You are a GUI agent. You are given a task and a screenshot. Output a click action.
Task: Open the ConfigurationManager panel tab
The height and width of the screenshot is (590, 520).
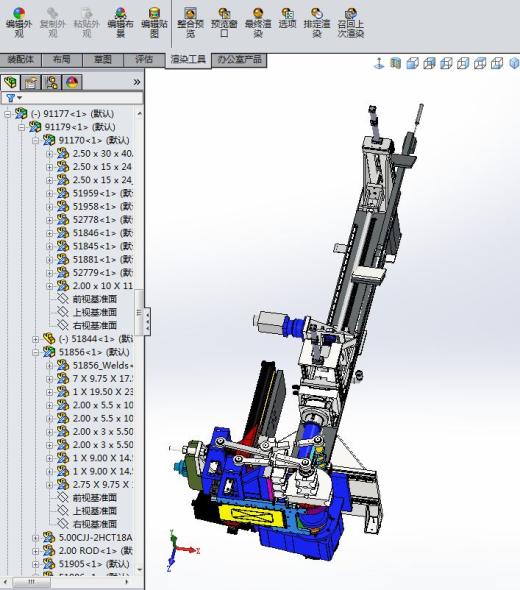coord(51,82)
